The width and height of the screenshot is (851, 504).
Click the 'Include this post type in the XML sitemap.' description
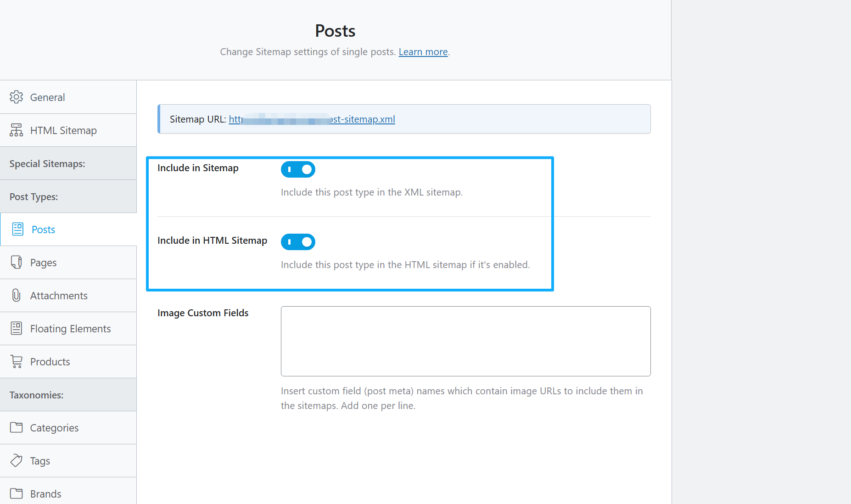tap(372, 192)
